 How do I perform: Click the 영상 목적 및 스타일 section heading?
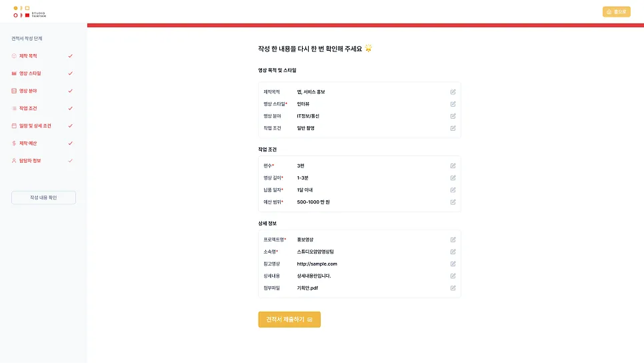277,70
